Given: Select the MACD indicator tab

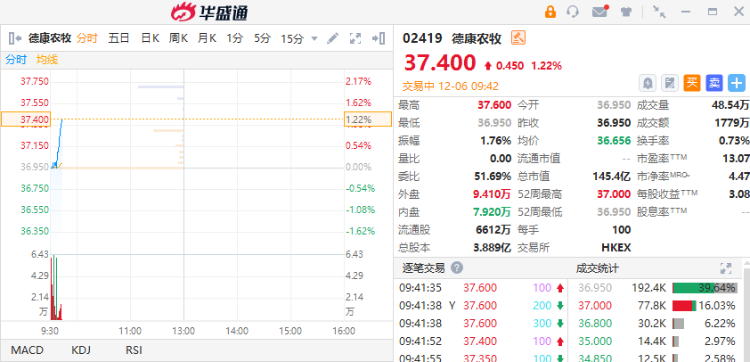Looking at the screenshot, I should pyautogui.click(x=27, y=350).
